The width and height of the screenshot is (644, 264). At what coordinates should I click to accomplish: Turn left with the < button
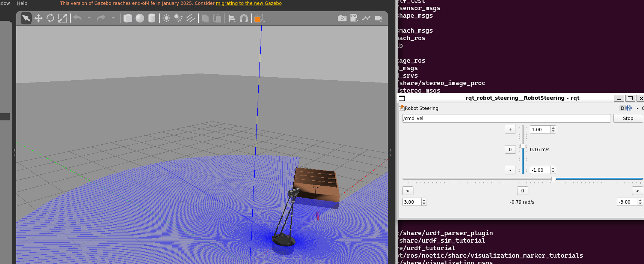(x=408, y=190)
